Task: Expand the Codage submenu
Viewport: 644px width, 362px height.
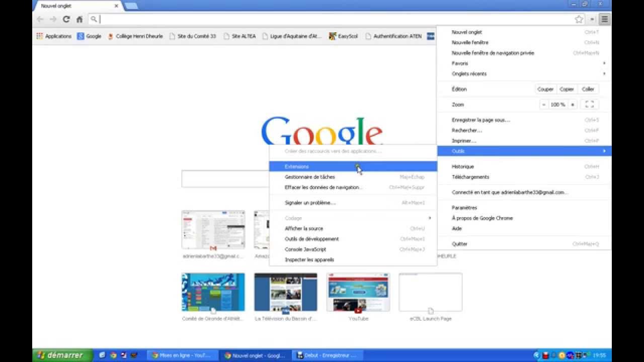Action: pos(353,218)
